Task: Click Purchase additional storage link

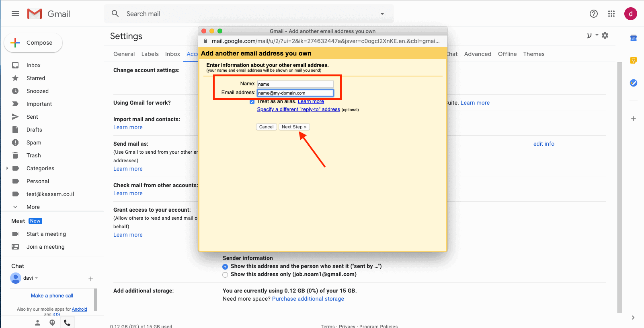Action: pyautogui.click(x=308, y=299)
